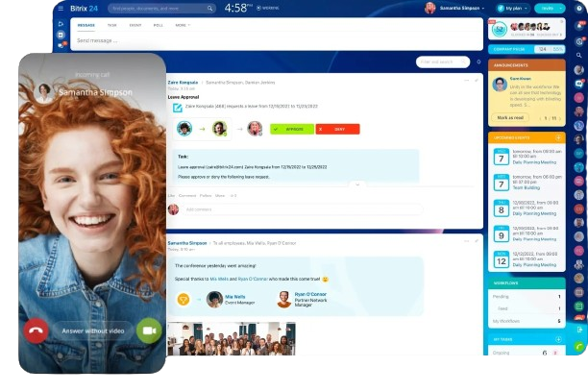Click the green phone call icon
The width and height of the screenshot is (588, 392).
click(x=579, y=348)
